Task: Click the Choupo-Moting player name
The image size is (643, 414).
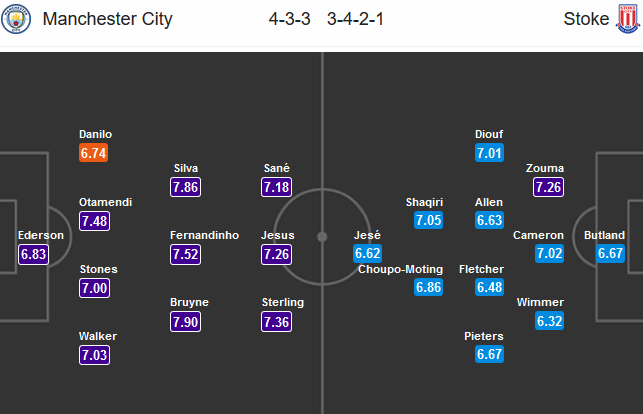Action: pos(400,269)
